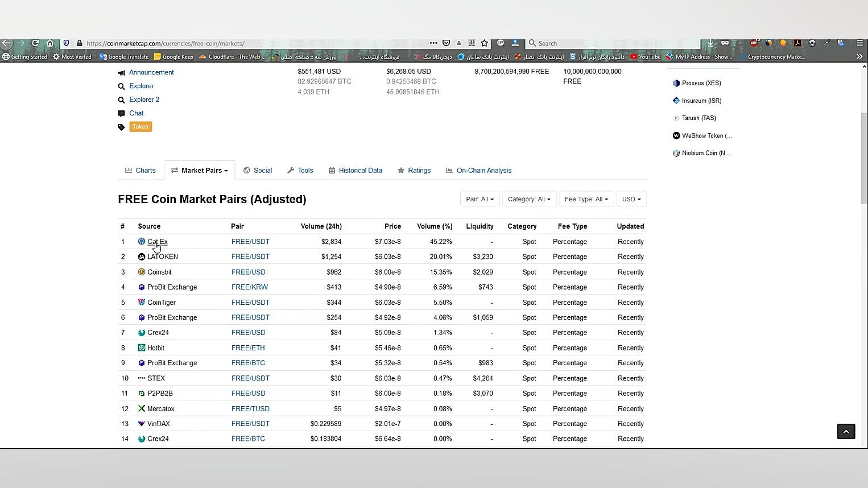868x488 pixels.
Task: Open the VinDAX exchange source
Action: pos(158,424)
